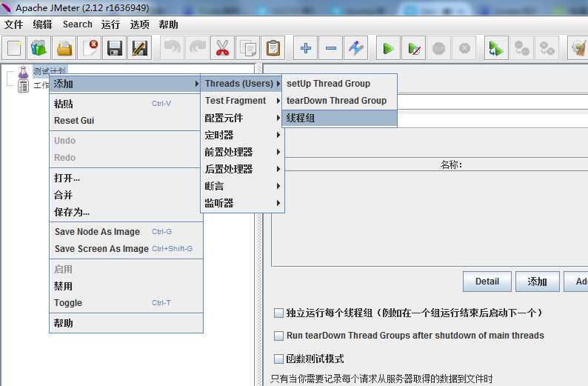Click the Save As pencil-disk icon
This screenshot has height=386, width=588.
point(139,48)
